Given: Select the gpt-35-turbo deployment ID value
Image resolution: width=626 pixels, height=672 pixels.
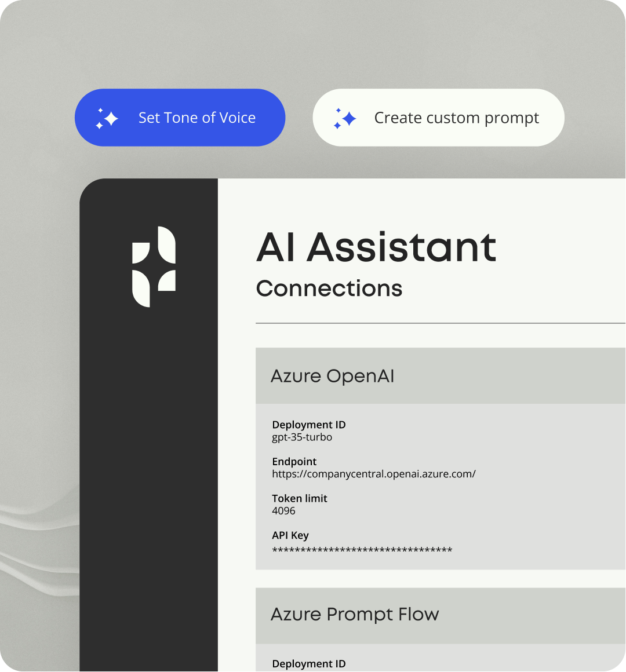Looking at the screenshot, I should (302, 437).
